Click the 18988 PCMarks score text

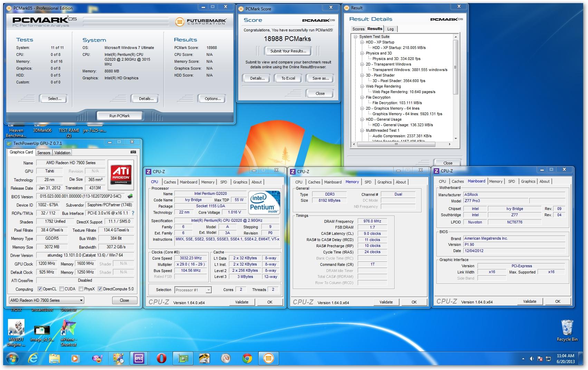tap(287, 39)
